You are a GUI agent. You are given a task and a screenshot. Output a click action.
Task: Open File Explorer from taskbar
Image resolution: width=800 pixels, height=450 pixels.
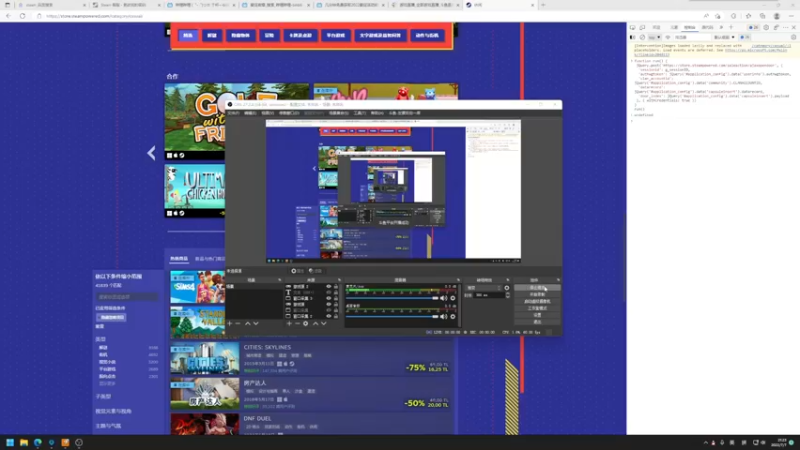click(x=23, y=442)
